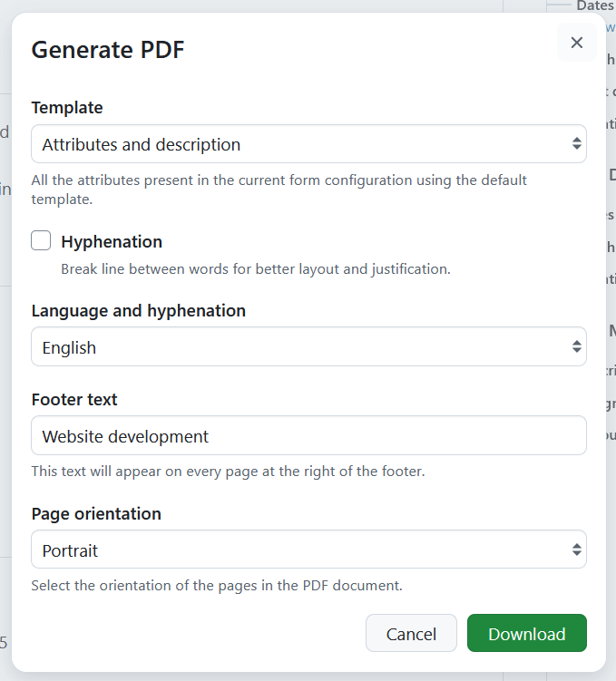Screen dimensions: 616x681
Task: Click the arrows icon on Portrait select
Action: pyautogui.click(x=576, y=550)
